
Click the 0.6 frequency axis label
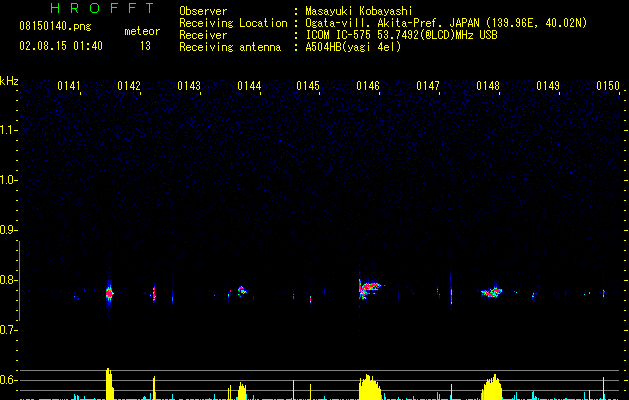[x=8, y=380]
